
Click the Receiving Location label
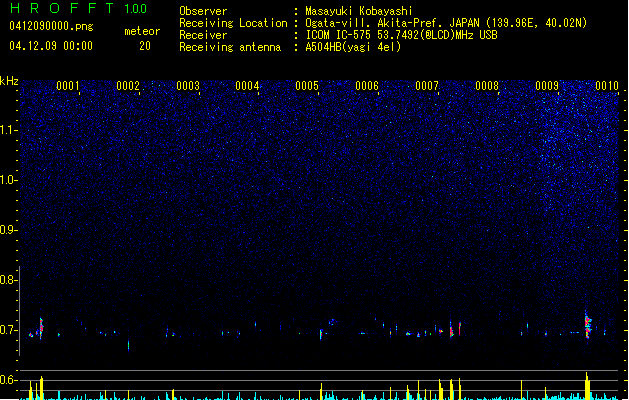tap(233, 23)
